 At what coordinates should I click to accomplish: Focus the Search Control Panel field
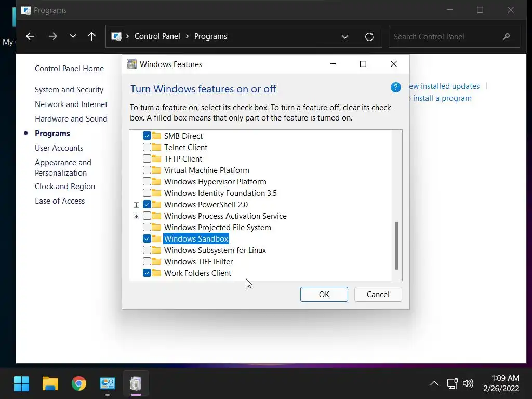[x=454, y=37]
